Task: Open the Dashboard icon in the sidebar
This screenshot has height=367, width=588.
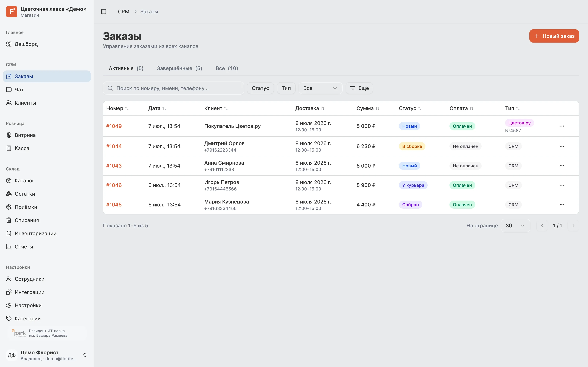Action: coord(9,44)
